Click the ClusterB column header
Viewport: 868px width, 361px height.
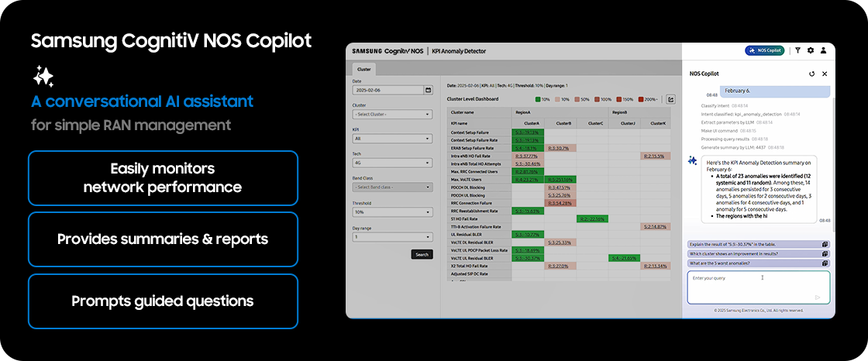pos(560,123)
